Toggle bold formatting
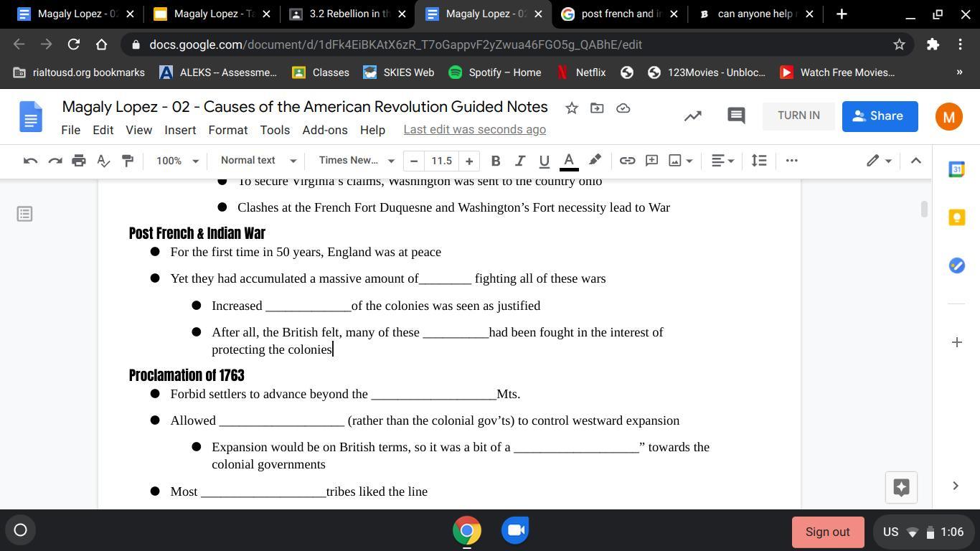The height and width of the screenshot is (551, 980). (495, 161)
